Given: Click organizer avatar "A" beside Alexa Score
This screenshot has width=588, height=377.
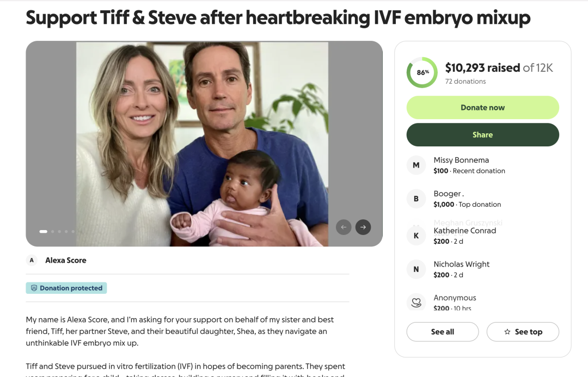Looking at the screenshot, I should point(32,261).
